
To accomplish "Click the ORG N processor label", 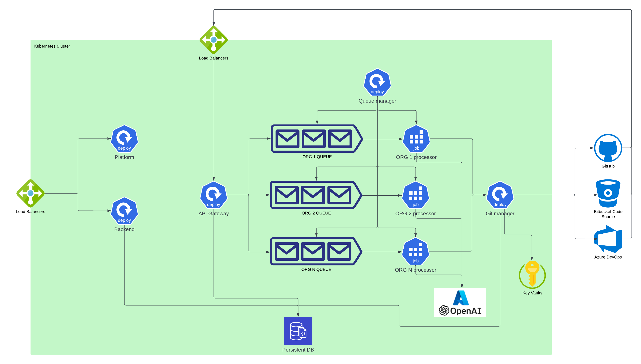I will [x=415, y=270].
